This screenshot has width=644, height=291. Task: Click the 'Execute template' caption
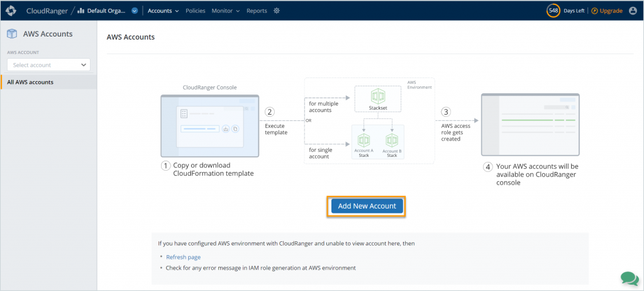tap(276, 129)
